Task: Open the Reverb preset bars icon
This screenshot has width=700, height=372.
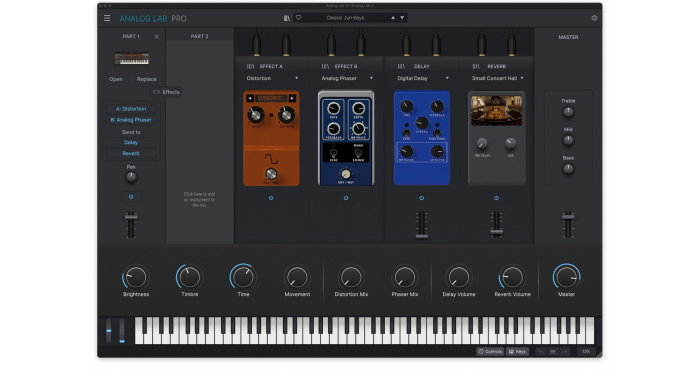Action: (476, 67)
